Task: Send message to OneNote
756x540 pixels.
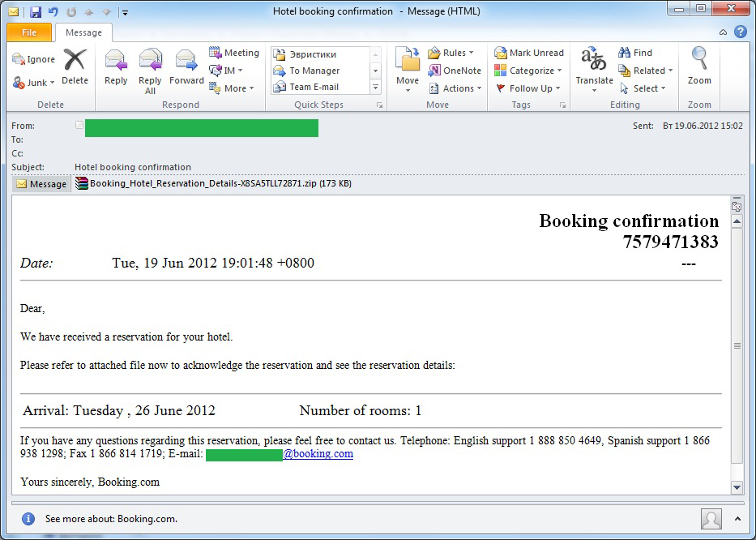Action: 455,71
